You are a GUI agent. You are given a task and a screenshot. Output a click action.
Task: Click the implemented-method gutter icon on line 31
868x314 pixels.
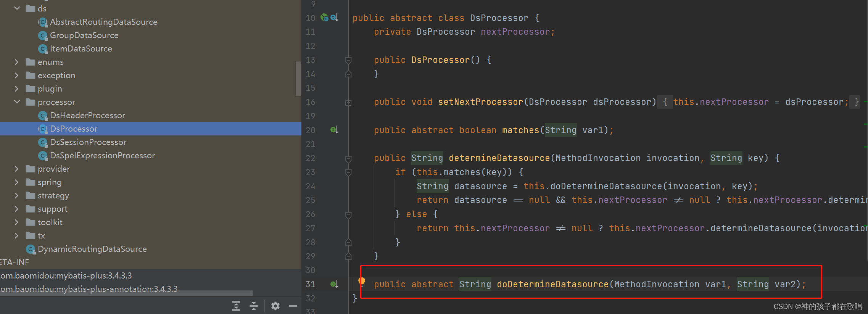(334, 284)
